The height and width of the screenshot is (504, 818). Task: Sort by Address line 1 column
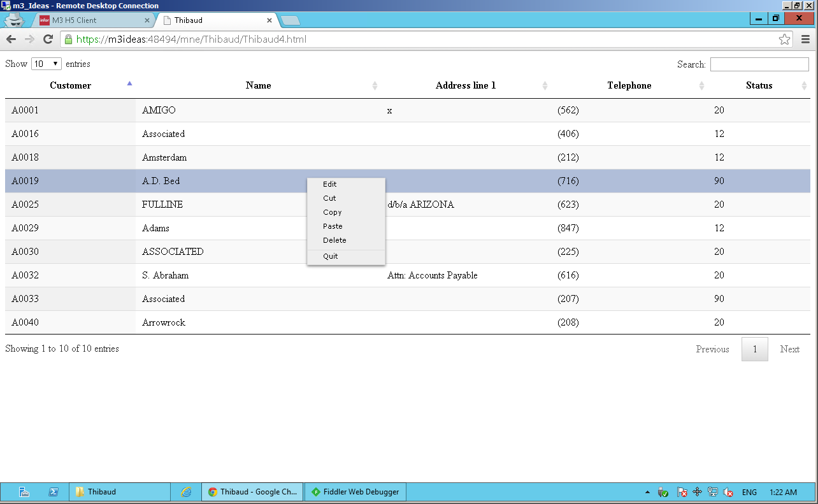(466, 85)
